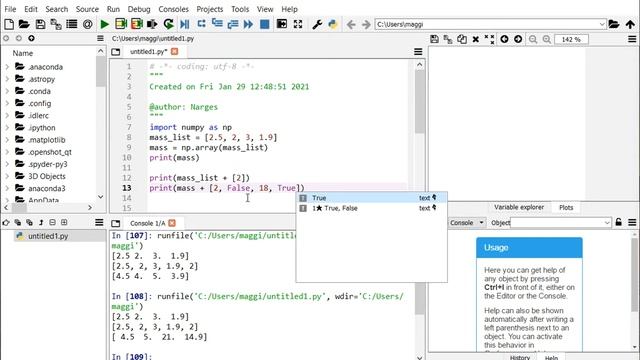Image resolution: width=640 pixels, height=360 pixels.
Task: Expand the .conda folder
Action: pos(7,91)
